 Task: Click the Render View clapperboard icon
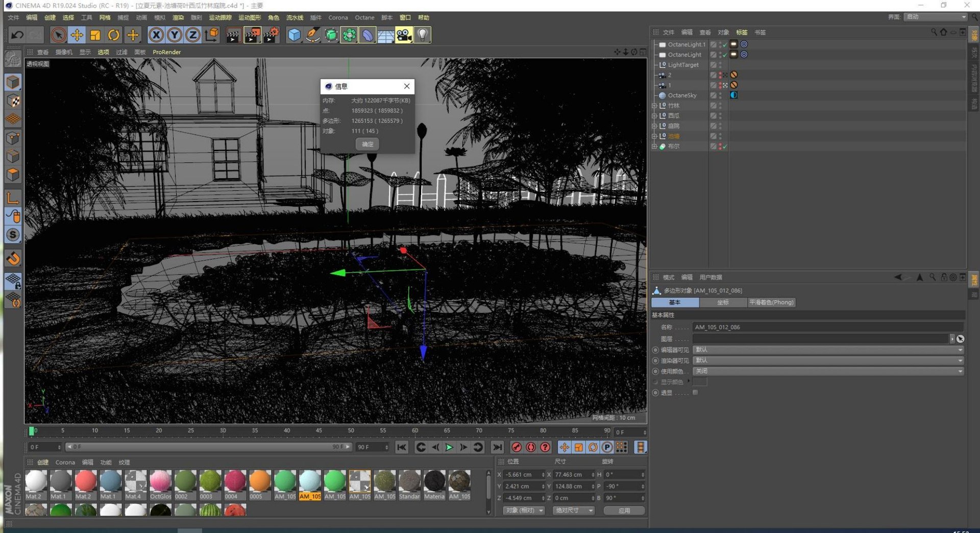point(233,35)
